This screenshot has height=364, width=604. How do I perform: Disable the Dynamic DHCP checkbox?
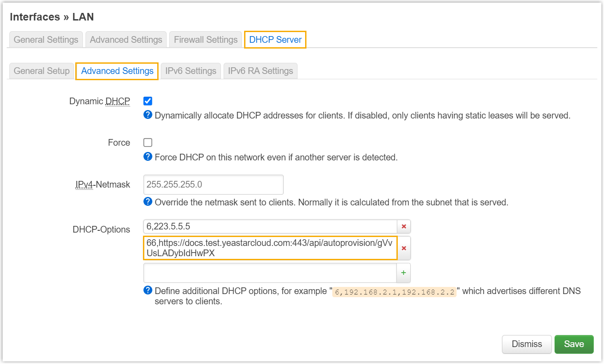coord(148,101)
